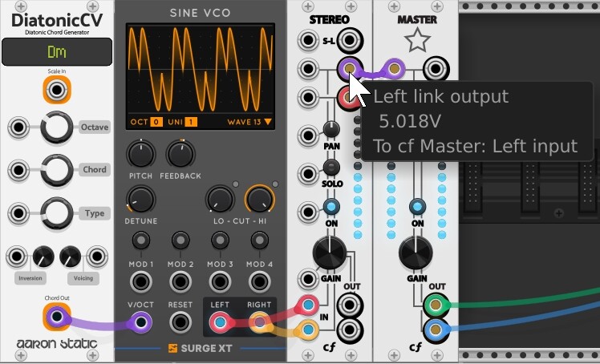The height and width of the screenshot is (364, 600).
Task: Click the GAIN knob on Stereo module
Action: click(x=330, y=253)
